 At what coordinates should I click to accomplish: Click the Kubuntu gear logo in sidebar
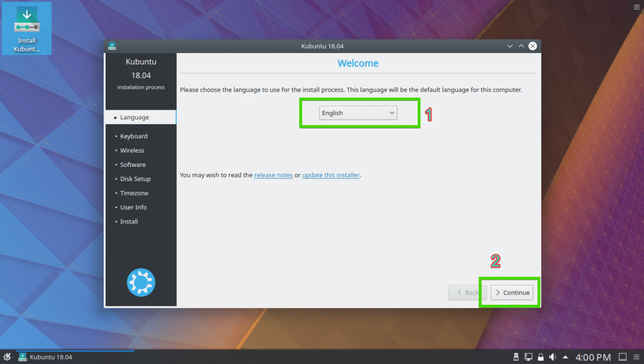[x=141, y=283]
